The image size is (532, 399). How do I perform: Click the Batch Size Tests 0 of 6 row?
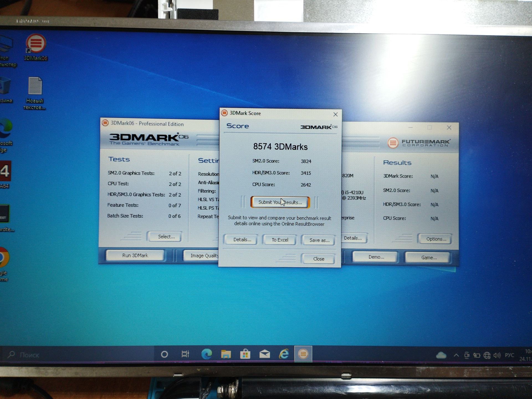click(x=144, y=216)
